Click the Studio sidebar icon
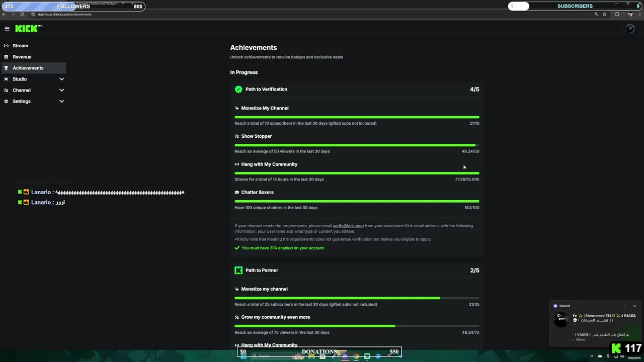This screenshot has width=644, height=362. pos(6,79)
